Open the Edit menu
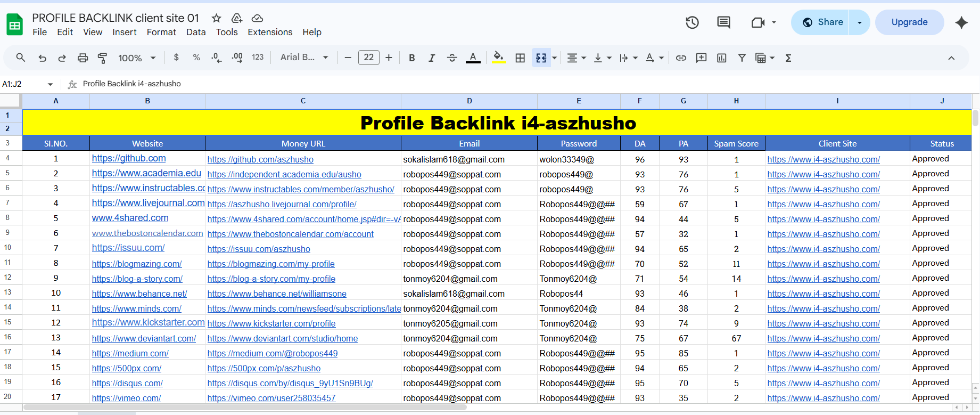The height and width of the screenshot is (415, 980). point(65,32)
